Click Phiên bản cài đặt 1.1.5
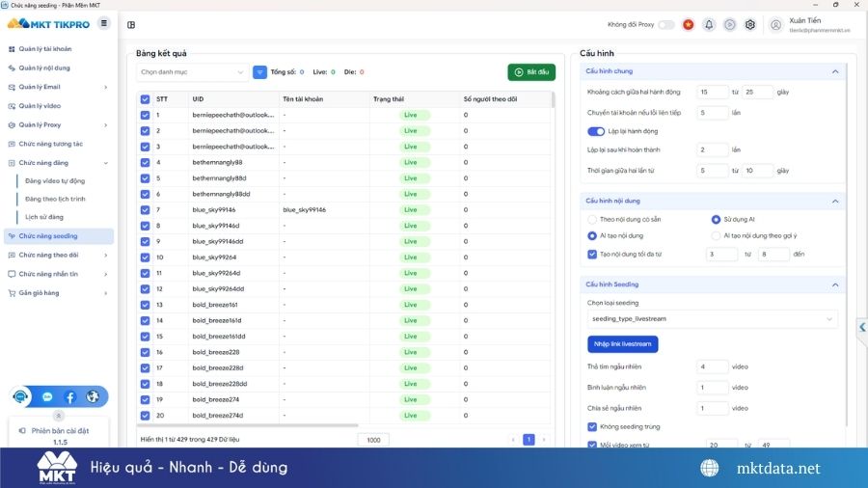The width and height of the screenshot is (868, 488). click(x=60, y=436)
